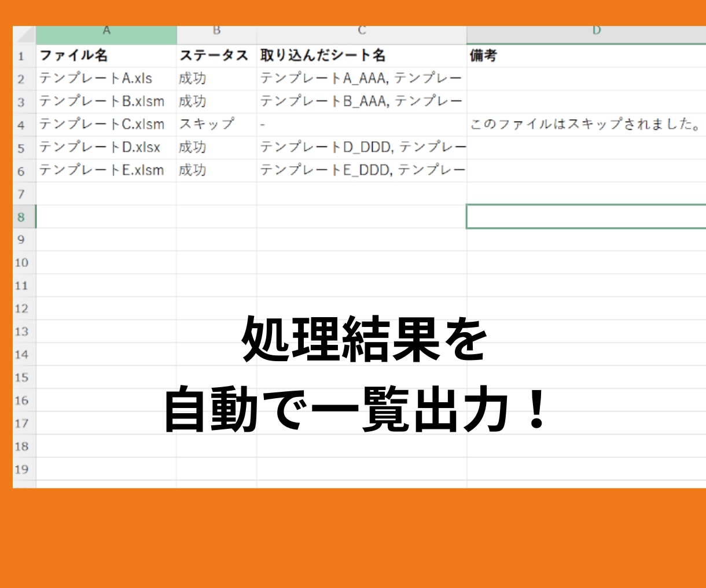Select row 17 header
Image resolution: width=706 pixels, height=588 pixels.
pyautogui.click(x=24, y=423)
